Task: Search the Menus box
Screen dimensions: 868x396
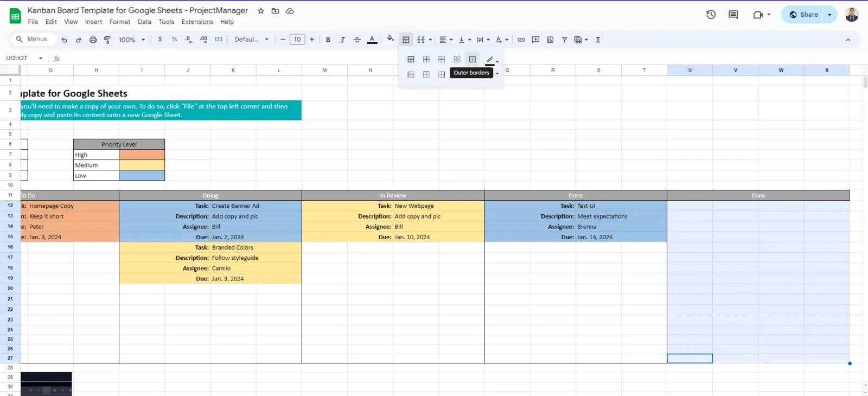Action: (x=33, y=39)
